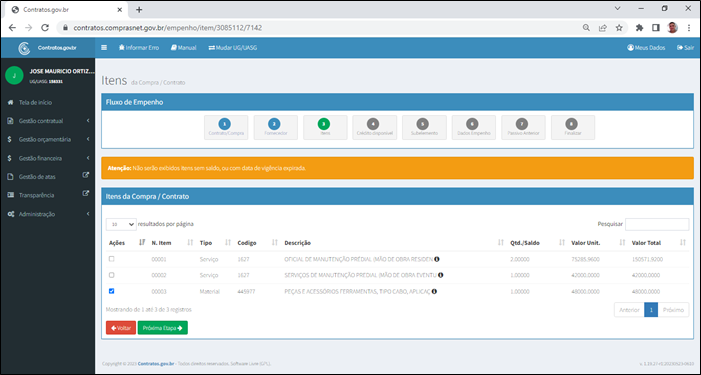Image resolution: width=701 pixels, height=375 pixels.
Task: Bookmark page with the star icon
Action: [x=619, y=28]
